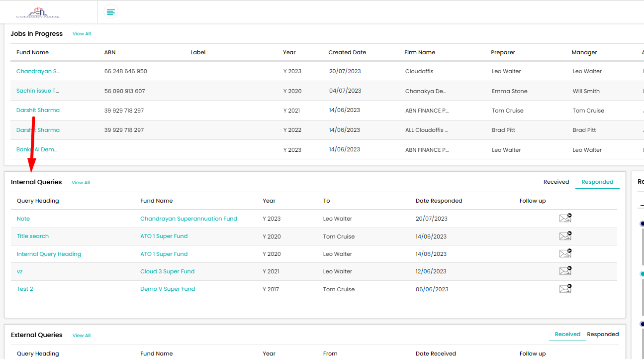Image resolution: width=644 pixels, height=359 pixels.
Task: Click follow-up envelope icon in vz row
Action: pyautogui.click(x=565, y=271)
